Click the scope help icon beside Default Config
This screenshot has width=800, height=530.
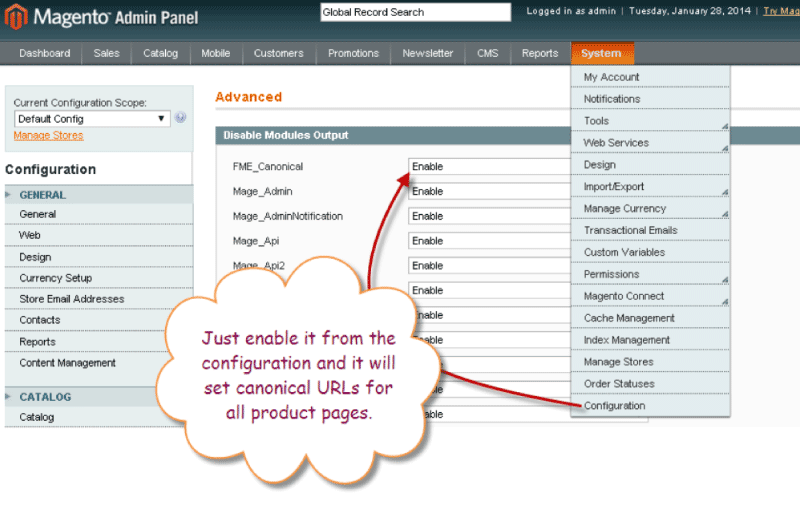click(180, 118)
